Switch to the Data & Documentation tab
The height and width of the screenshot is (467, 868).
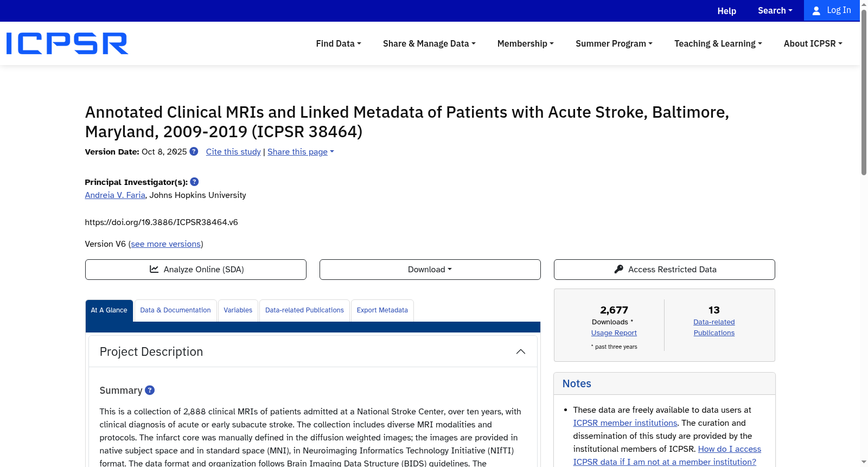(175, 310)
